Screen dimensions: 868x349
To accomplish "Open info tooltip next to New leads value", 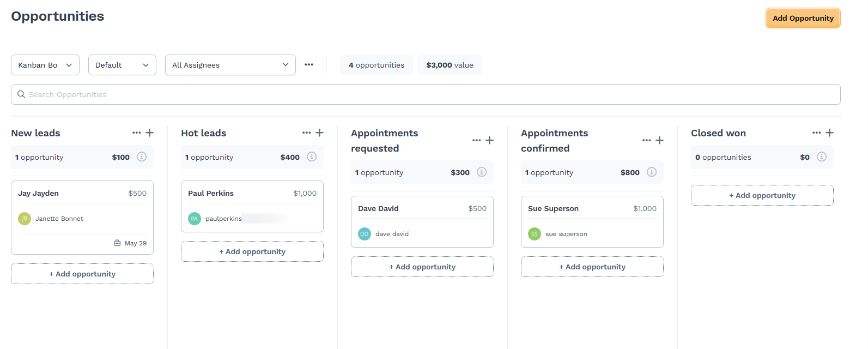I will click(142, 157).
